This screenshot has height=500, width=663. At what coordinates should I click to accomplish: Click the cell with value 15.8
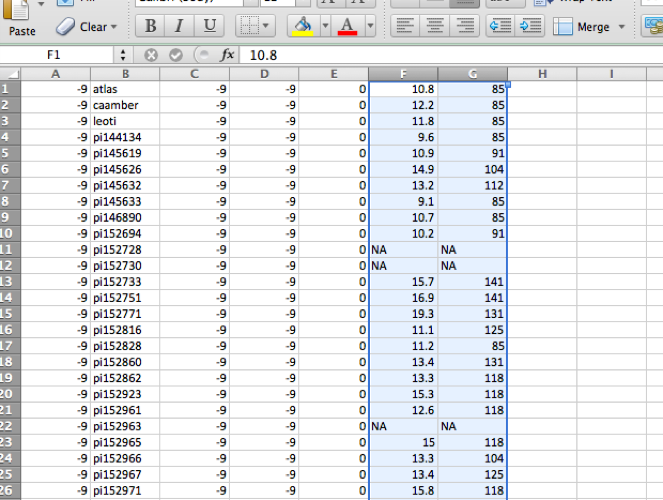tap(403, 490)
